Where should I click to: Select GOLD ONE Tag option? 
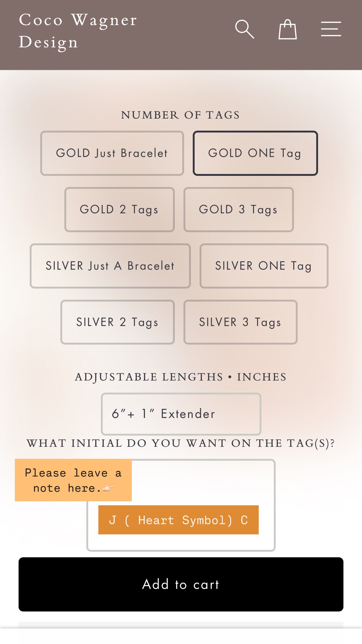pyautogui.click(x=255, y=153)
